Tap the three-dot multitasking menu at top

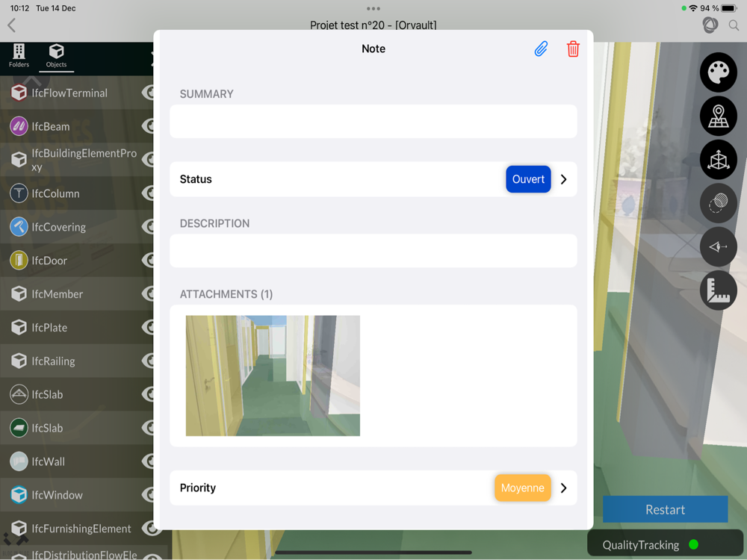373,8
